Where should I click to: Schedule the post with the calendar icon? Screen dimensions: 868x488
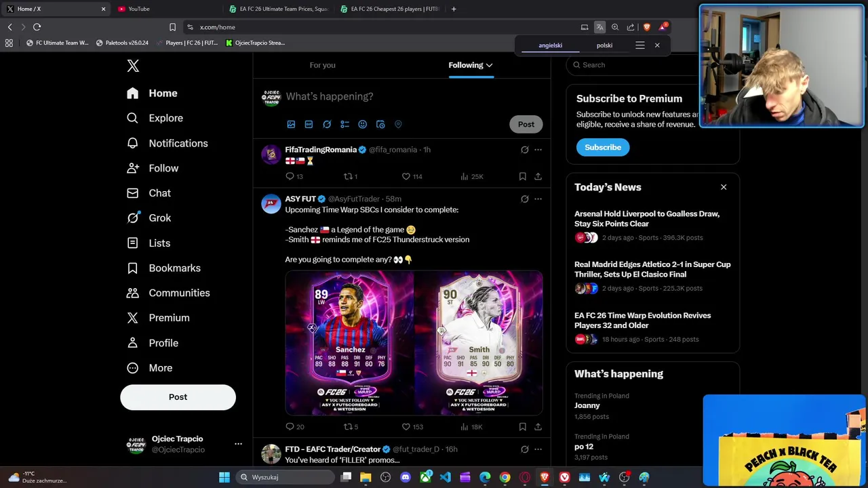point(380,124)
